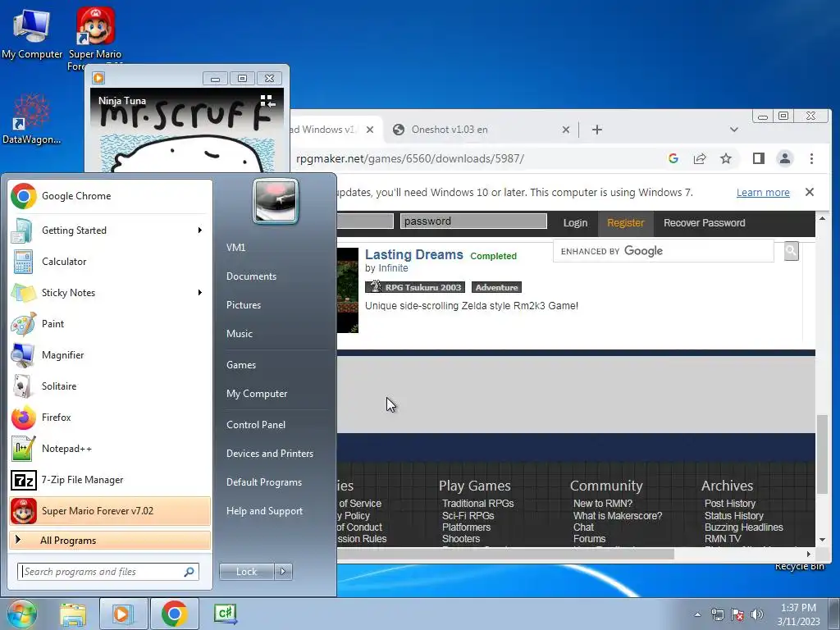Image resolution: width=840 pixels, height=630 pixels.
Task: Dismiss Windows 7 notification bar
Action: (x=810, y=192)
